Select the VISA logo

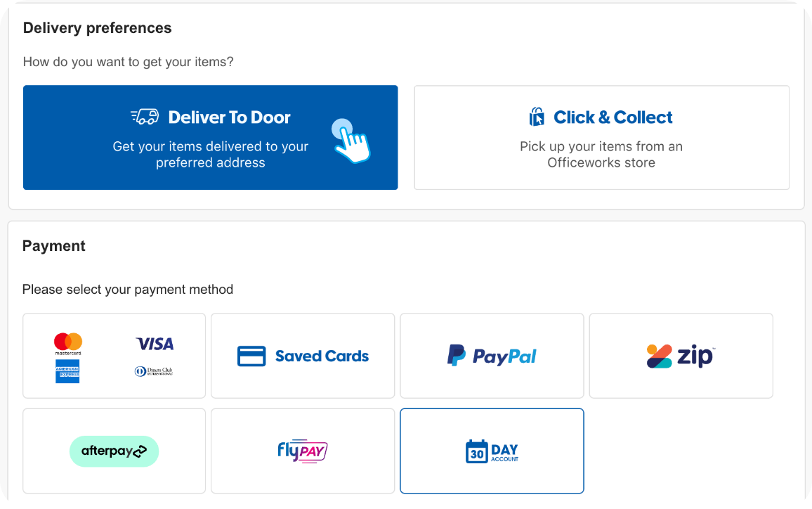pyautogui.click(x=155, y=344)
